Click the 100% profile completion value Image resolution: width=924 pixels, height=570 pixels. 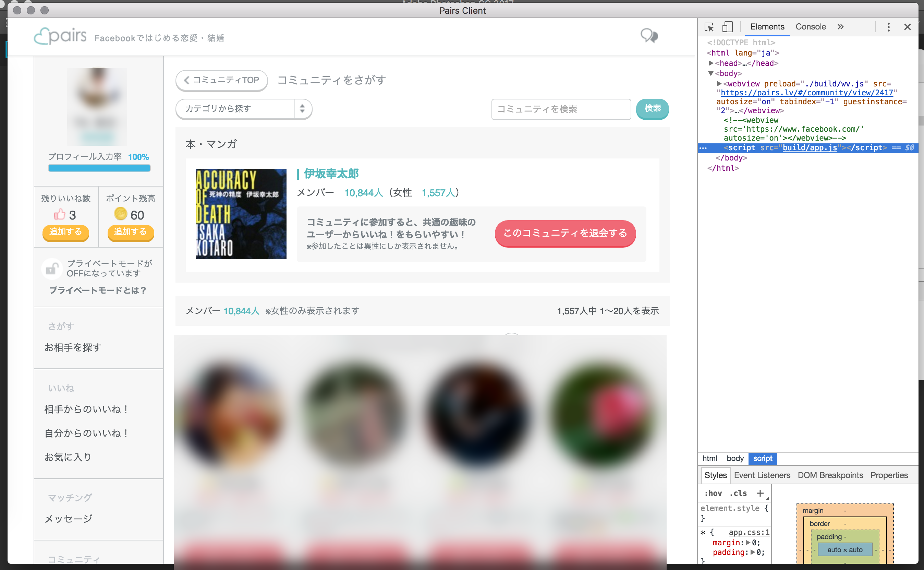138,157
